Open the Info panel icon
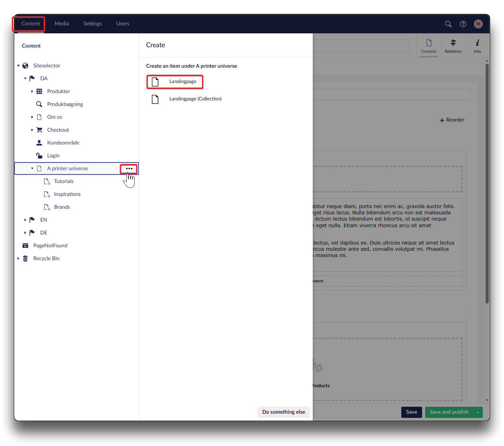Screen dimensions: 504x446 (x=477, y=43)
